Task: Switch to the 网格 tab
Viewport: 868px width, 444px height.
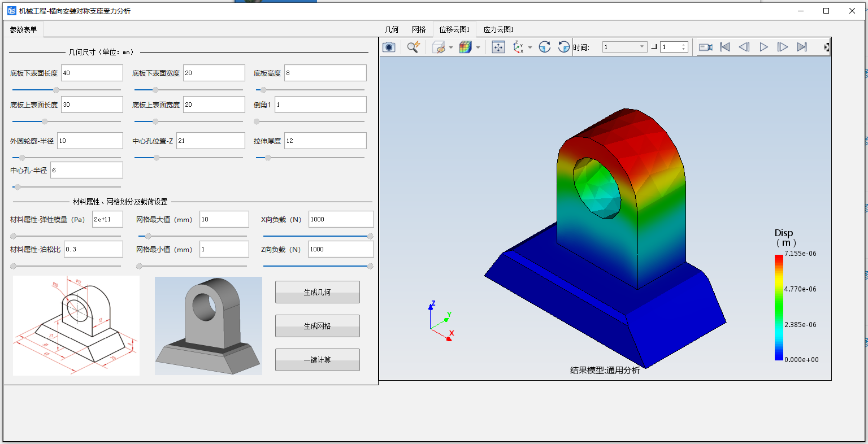Action: pyautogui.click(x=419, y=29)
